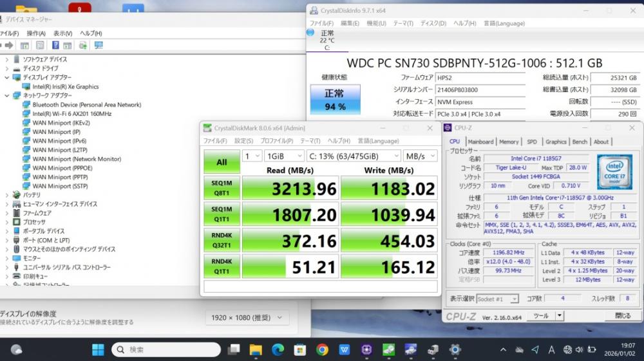Click the forward arrow in Device Manager toolbar

pos(8,46)
